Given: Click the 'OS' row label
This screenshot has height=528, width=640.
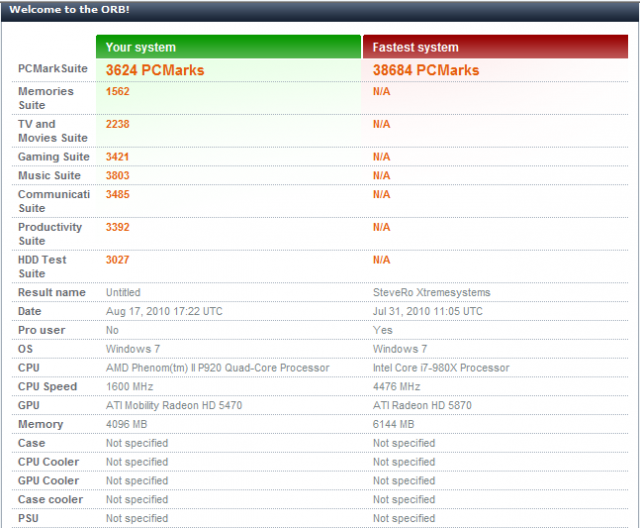Looking at the screenshot, I should (x=25, y=349).
